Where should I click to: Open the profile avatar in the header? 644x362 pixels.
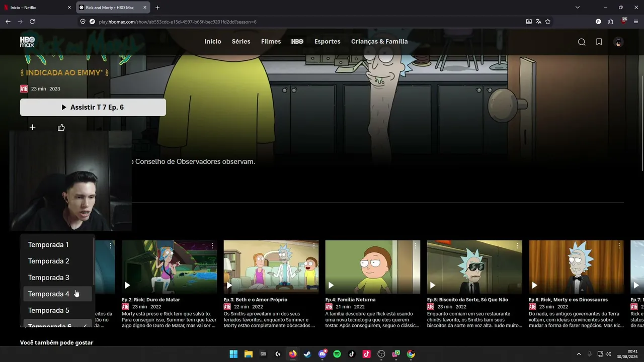coord(618,42)
